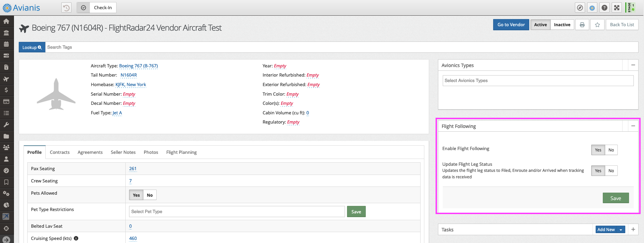This screenshot has height=243, width=644.
Task: Switch to the Photos tab
Action: (151, 152)
